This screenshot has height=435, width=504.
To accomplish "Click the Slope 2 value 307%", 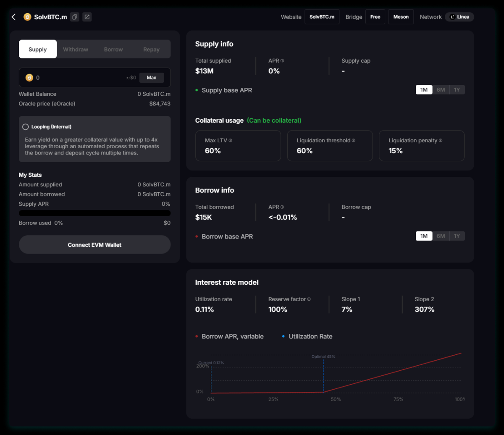I will pyautogui.click(x=424, y=309).
